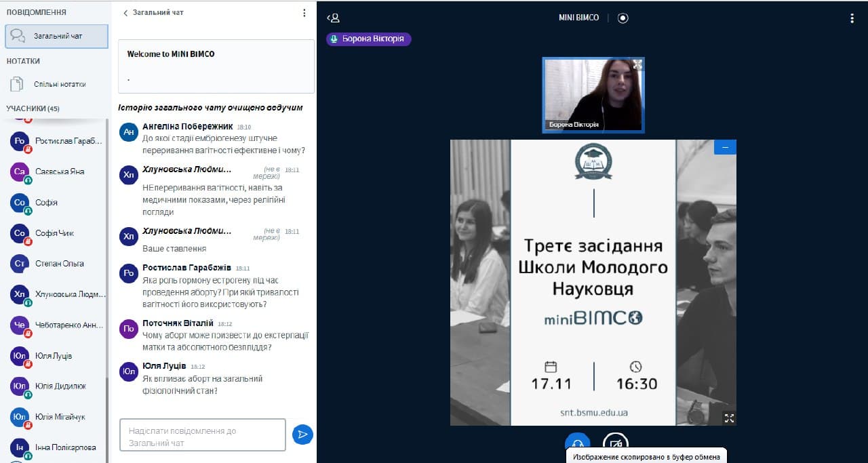Select participant Юлія Мігайчук

(x=57, y=417)
